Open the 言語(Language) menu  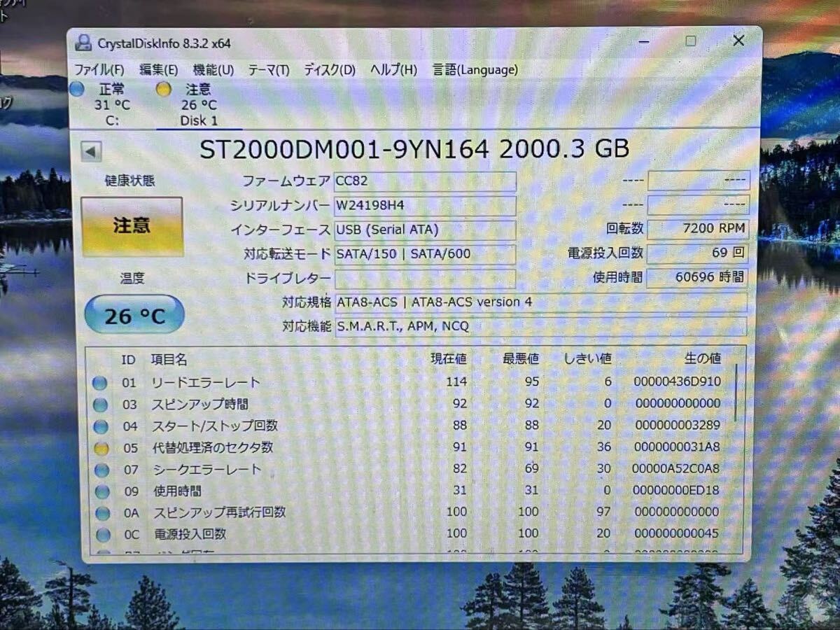[477, 70]
